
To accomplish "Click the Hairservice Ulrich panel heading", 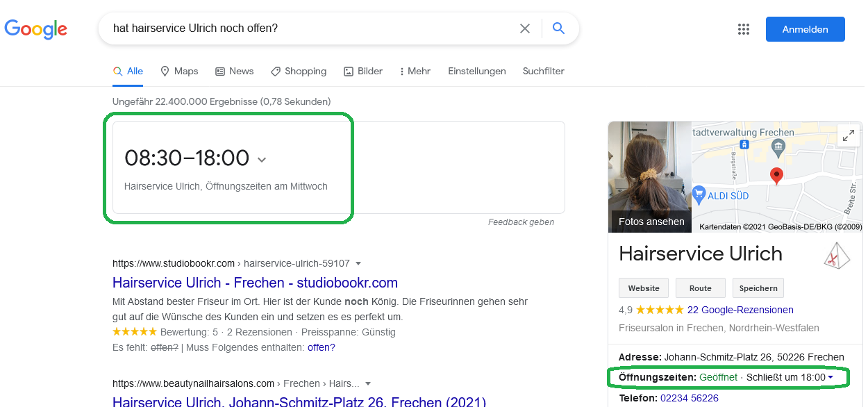I will click(x=700, y=254).
